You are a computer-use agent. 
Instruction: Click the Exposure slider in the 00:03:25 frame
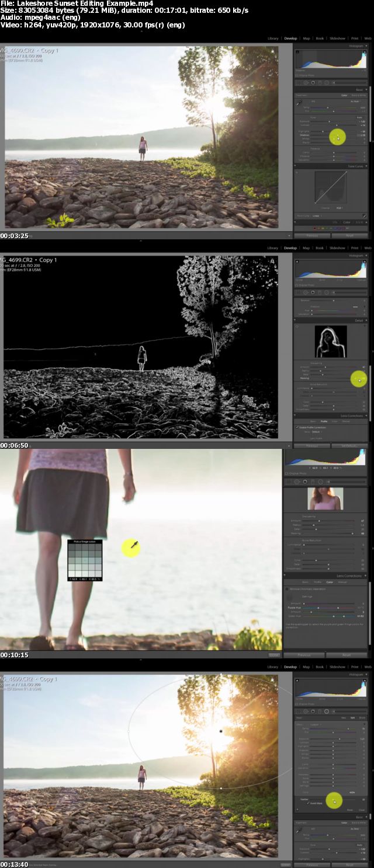(x=333, y=121)
